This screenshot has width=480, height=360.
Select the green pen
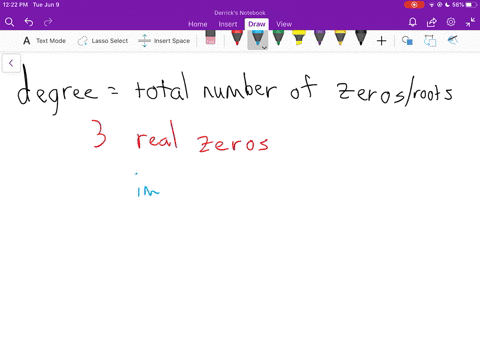point(278,37)
